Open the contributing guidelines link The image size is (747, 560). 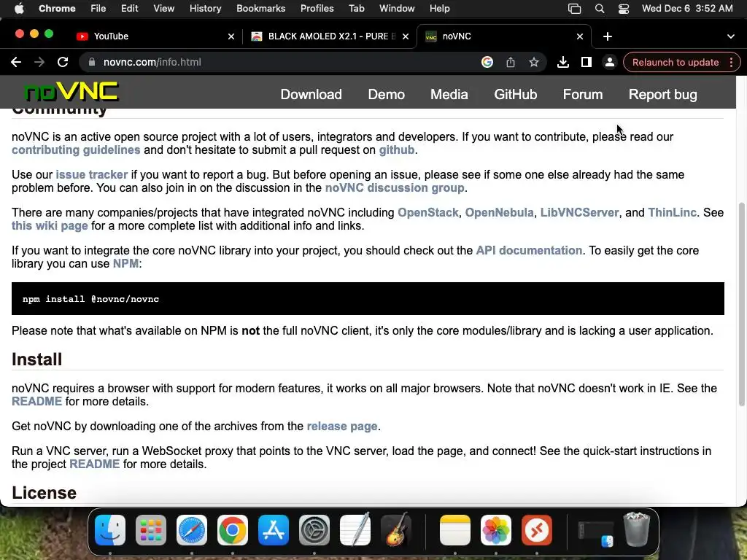coord(76,149)
